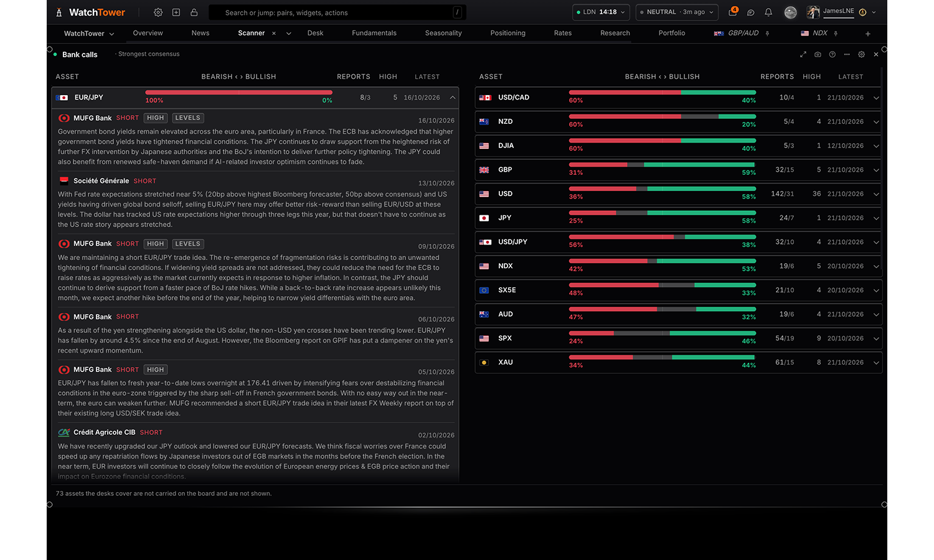The width and height of the screenshot is (934, 560).
Task: Click the round globe avatar icon
Action: tap(790, 12)
